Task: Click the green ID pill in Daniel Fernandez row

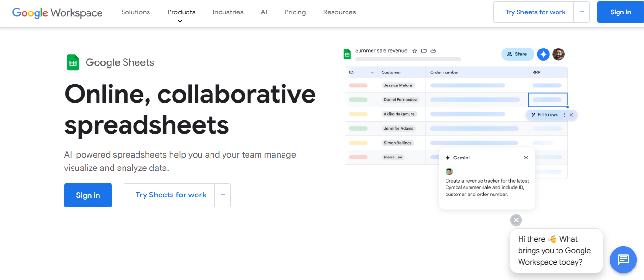Action: tap(359, 100)
